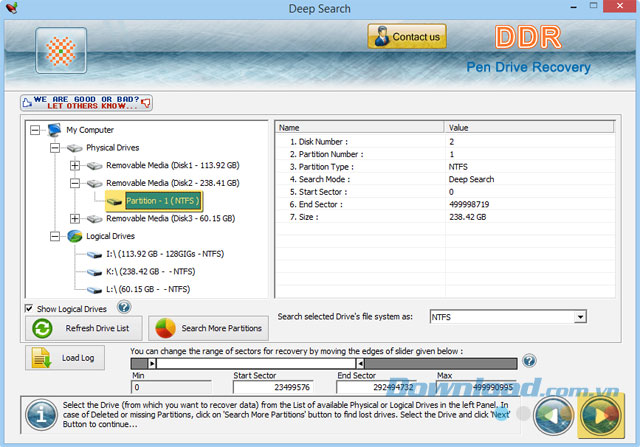Screen dimensions: 640x447
Task: Click the 'Start Sector :' table row
Action: [445, 192]
